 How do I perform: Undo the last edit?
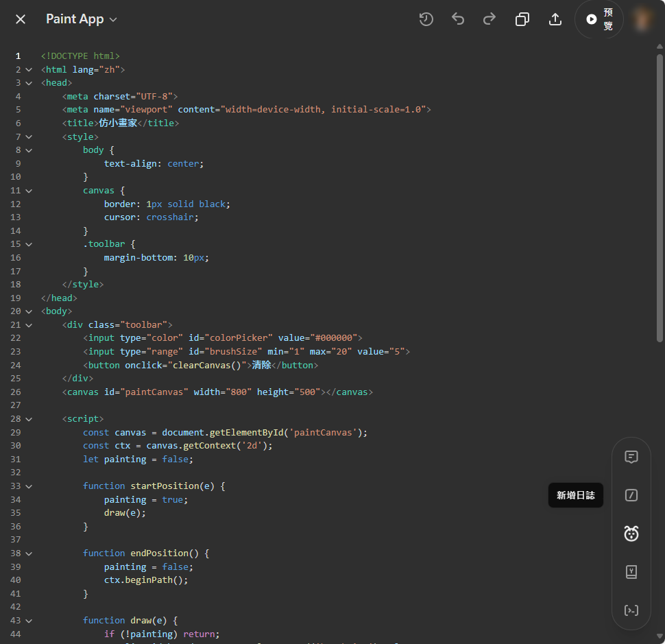pos(457,19)
